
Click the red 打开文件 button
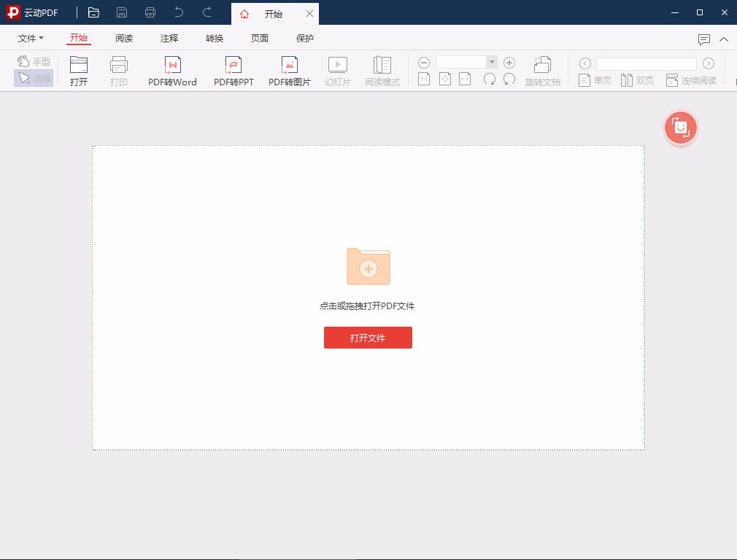tap(368, 338)
